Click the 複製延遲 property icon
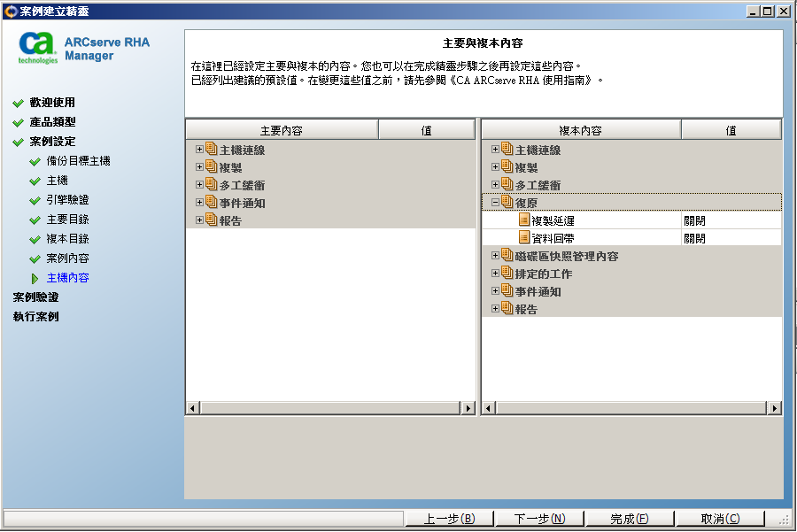Viewport: 797px width, 532px height. tap(524, 220)
